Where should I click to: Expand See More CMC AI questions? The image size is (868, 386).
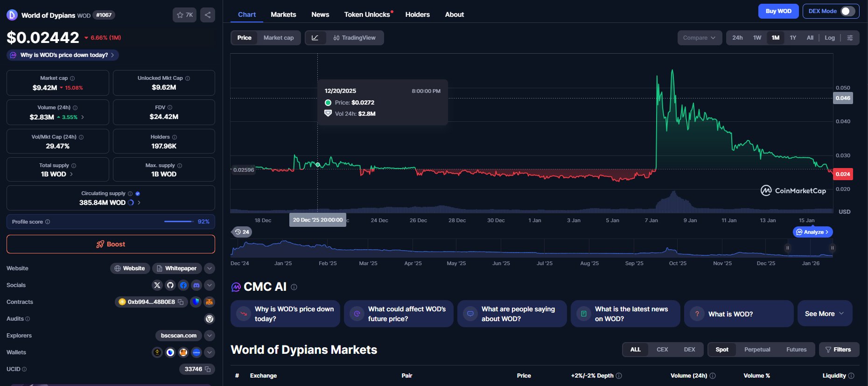pyautogui.click(x=825, y=314)
